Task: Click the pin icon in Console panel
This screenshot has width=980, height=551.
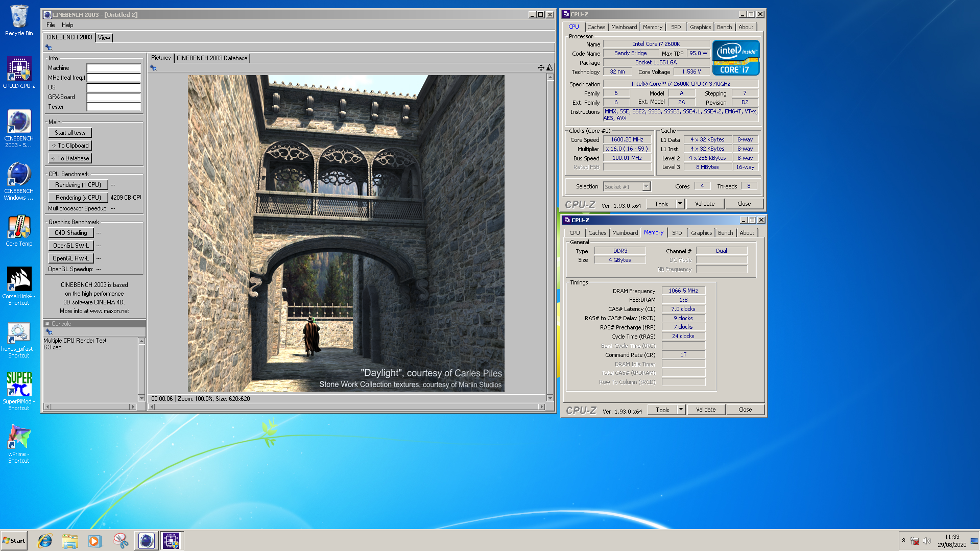Action: pos(50,332)
